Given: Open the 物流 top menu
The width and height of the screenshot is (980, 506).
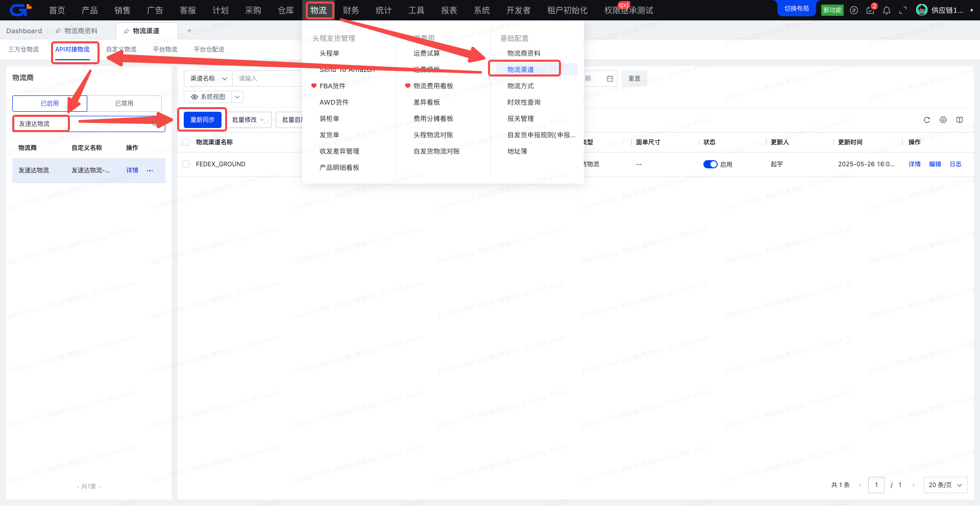Looking at the screenshot, I should [x=318, y=10].
